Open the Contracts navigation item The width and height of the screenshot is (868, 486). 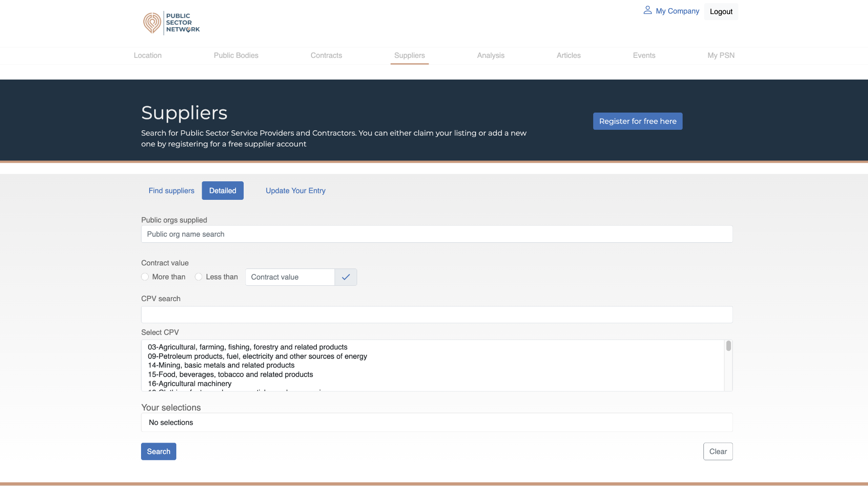point(326,55)
